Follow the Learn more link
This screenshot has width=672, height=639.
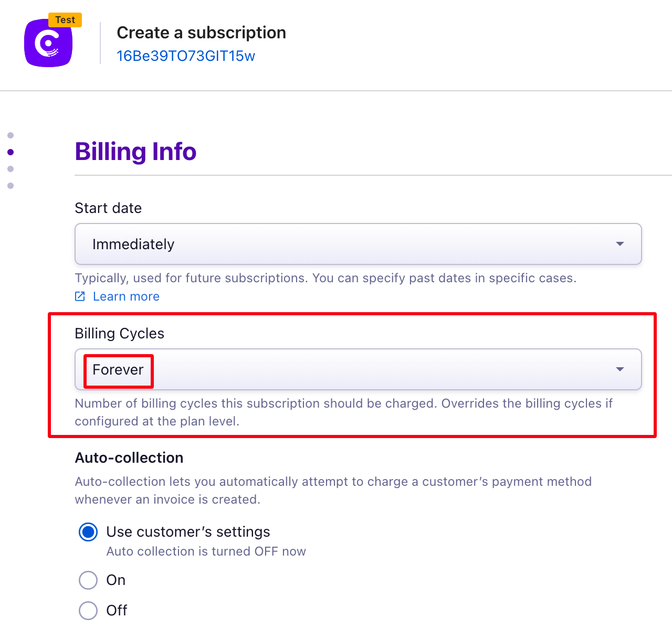pyautogui.click(x=126, y=296)
